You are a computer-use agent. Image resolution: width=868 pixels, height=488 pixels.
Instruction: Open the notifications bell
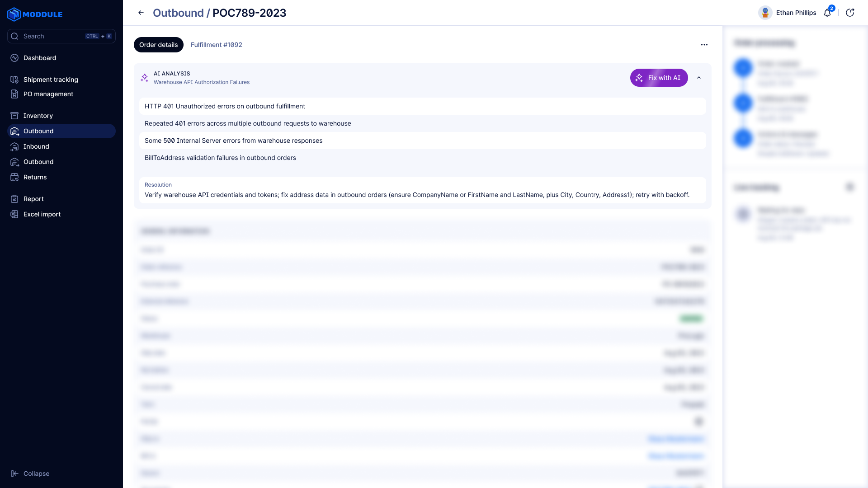point(827,13)
